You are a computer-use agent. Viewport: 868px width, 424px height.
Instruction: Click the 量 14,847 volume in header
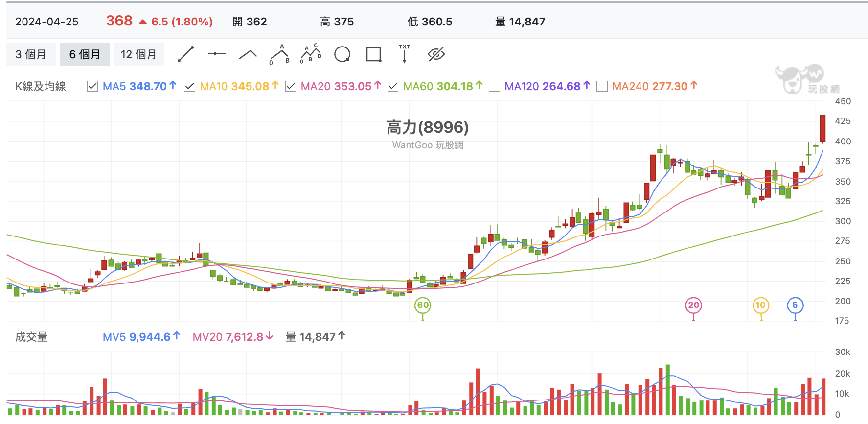(520, 22)
